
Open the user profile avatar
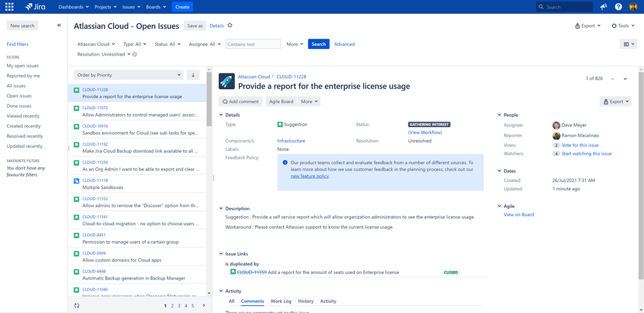pyautogui.click(x=633, y=6)
